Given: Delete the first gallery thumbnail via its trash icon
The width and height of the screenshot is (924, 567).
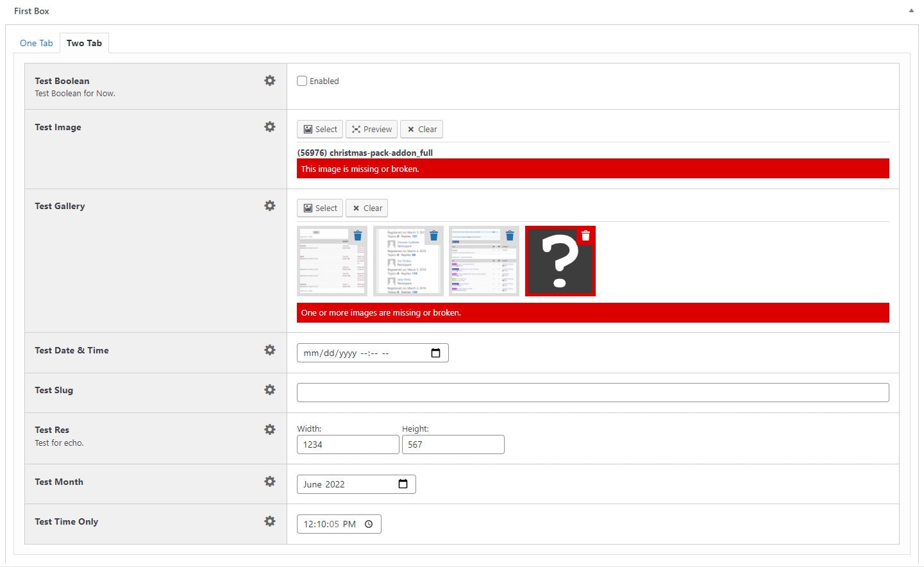Looking at the screenshot, I should pos(358,235).
